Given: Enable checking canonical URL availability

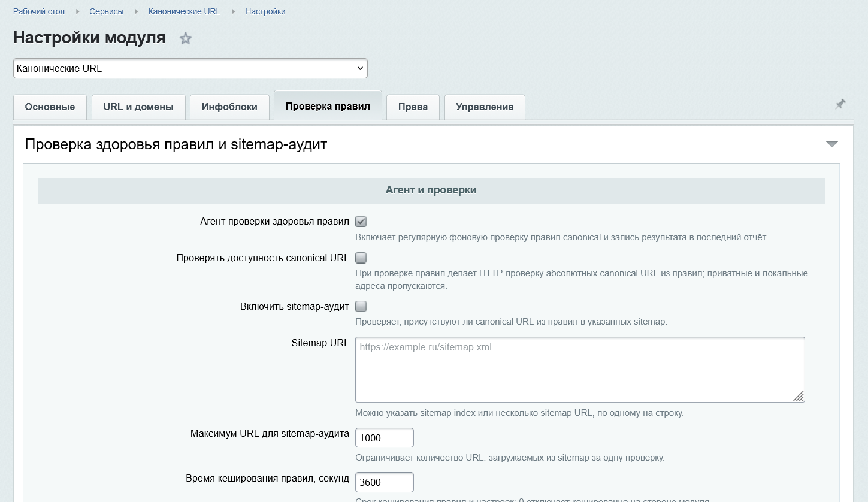Looking at the screenshot, I should (361, 258).
